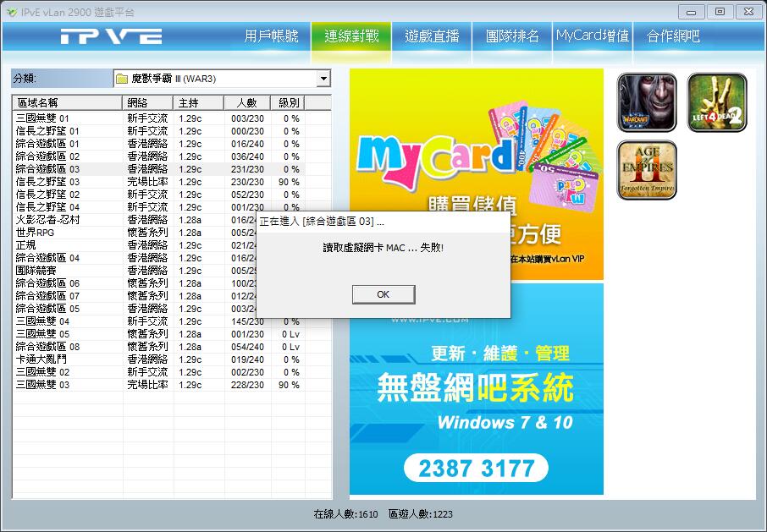Close the IPvE vLan window

(748, 12)
